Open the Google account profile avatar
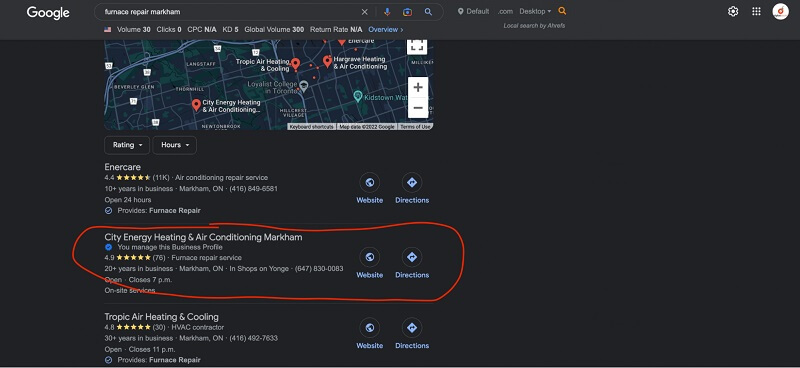Screen dimensions: 800x368 pyautogui.click(x=781, y=11)
